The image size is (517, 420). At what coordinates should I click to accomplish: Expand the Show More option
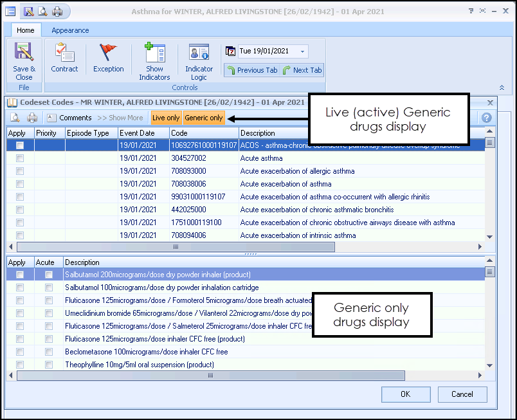120,118
